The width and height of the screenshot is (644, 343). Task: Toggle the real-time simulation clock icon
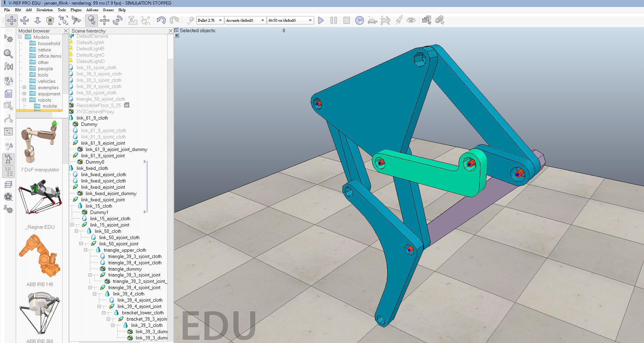coord(359,20)
